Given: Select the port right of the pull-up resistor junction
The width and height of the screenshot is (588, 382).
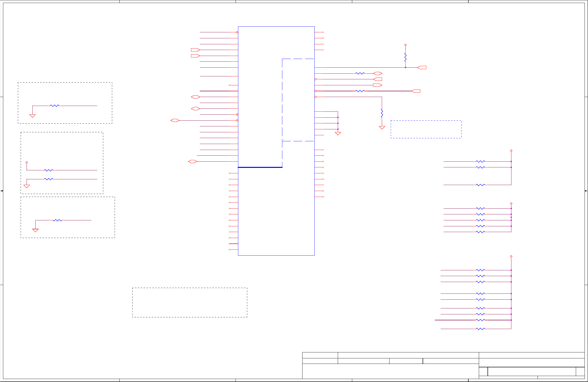Looking at the screenshot, I should 422,67.
